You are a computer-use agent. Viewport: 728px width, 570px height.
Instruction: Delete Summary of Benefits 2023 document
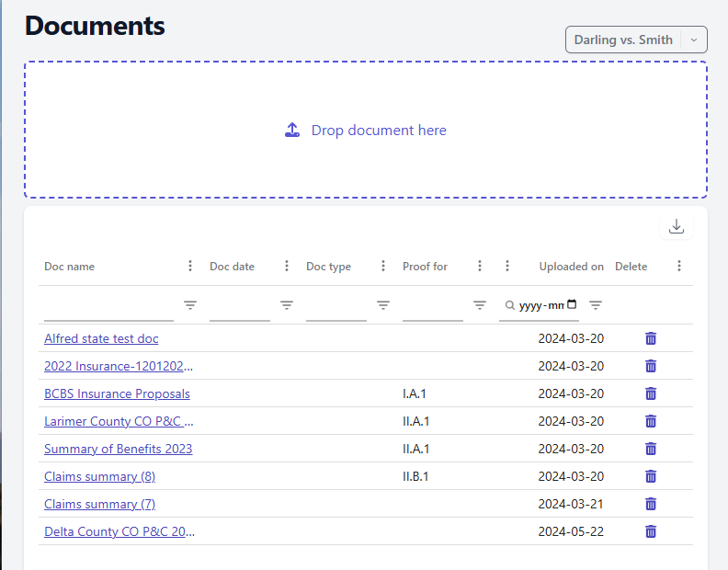[x=651, y=449]
